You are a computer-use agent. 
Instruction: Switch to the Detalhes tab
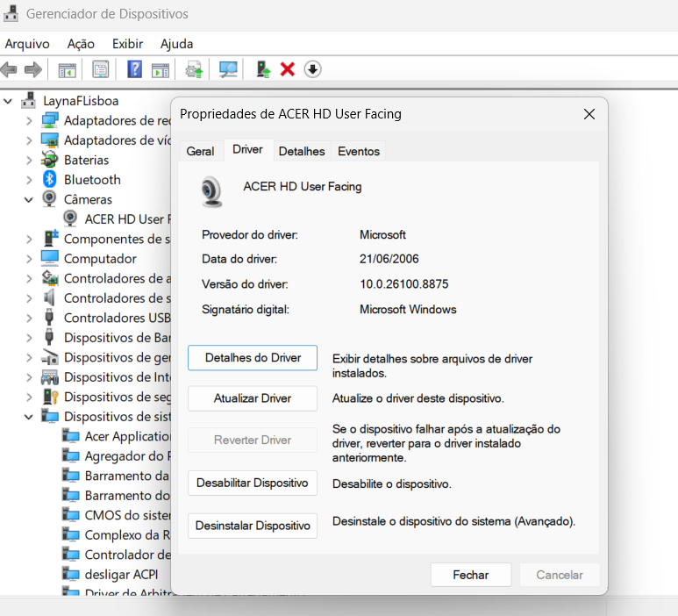click(302, 151)
